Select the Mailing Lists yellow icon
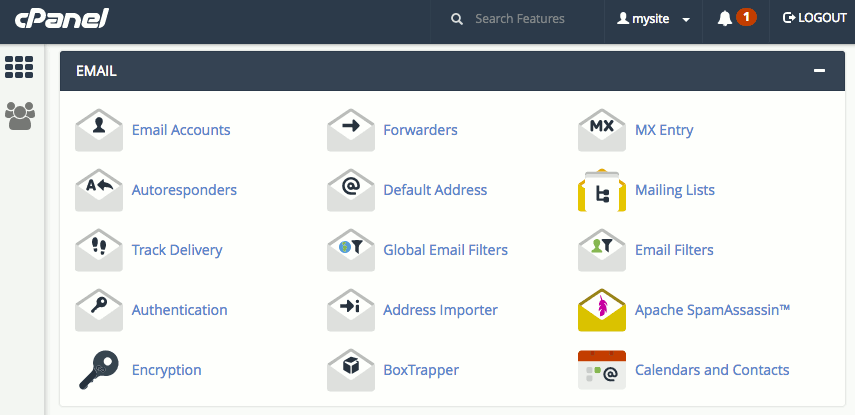The width and height of the screenshot is (855, 415). (x=602, y=190)
